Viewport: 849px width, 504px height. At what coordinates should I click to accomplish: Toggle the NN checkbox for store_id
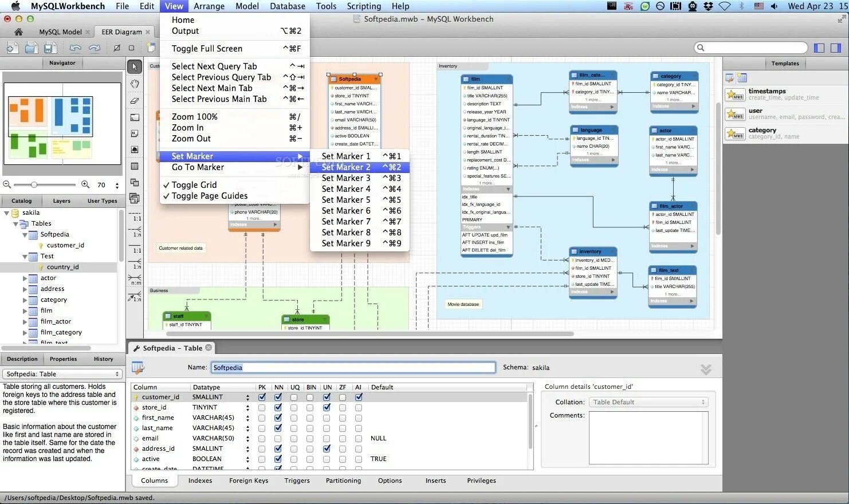point(278,407)
